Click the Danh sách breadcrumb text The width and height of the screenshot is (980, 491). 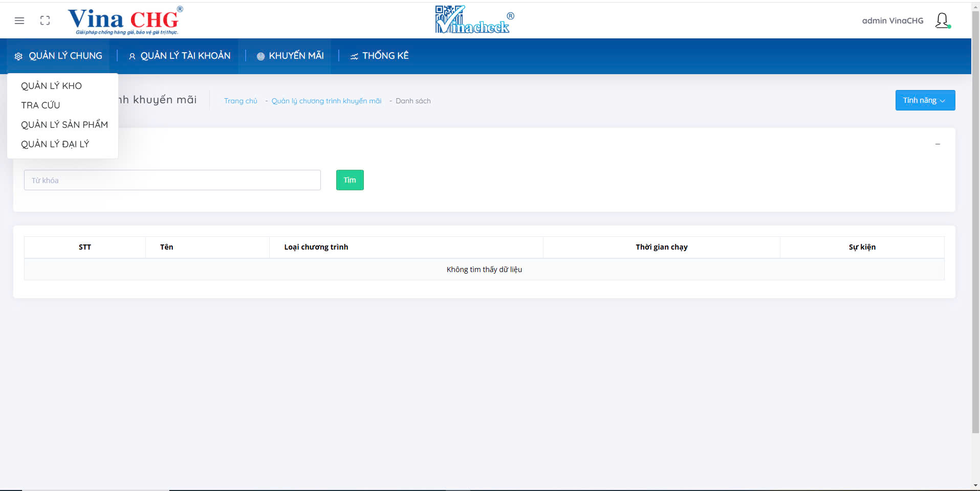tap(413, 101)
